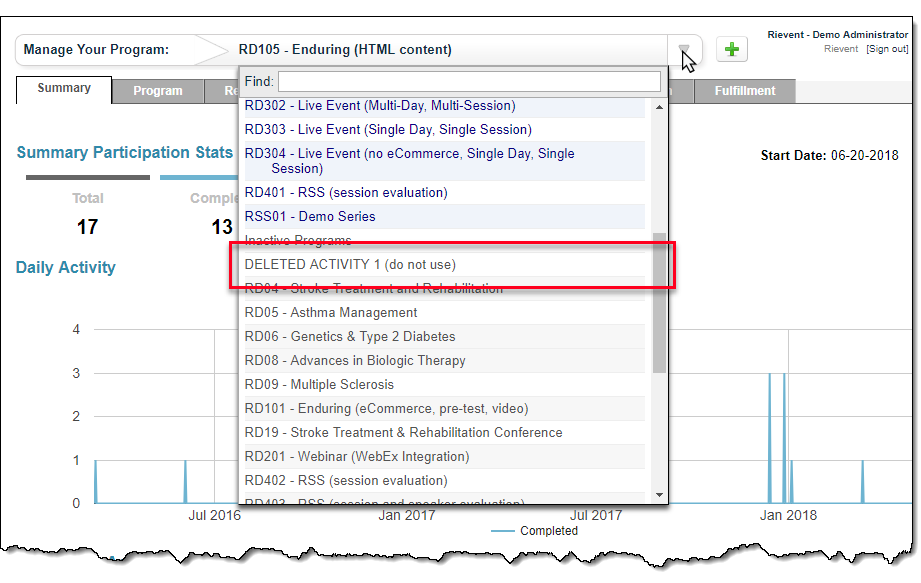Pick RSS01 - Demo Series program
The width and height of the screenshot is (921, 583).
[x=310, y=217]
